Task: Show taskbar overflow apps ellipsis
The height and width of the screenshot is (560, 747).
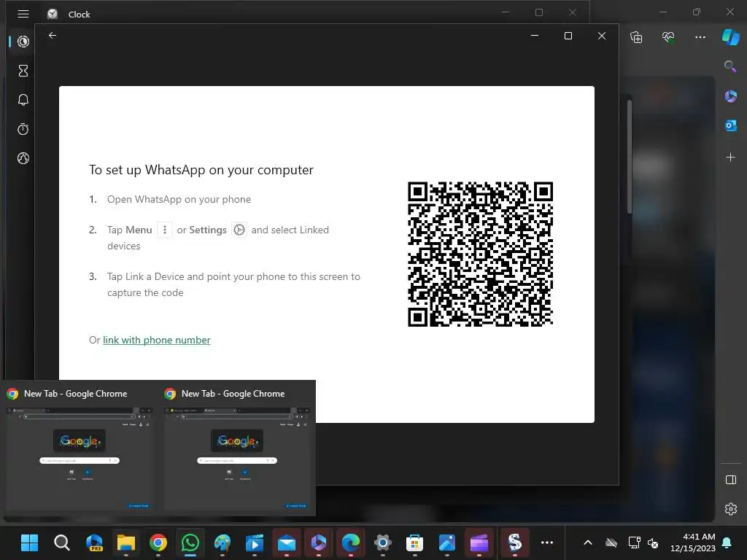Action: click(547, 542)
